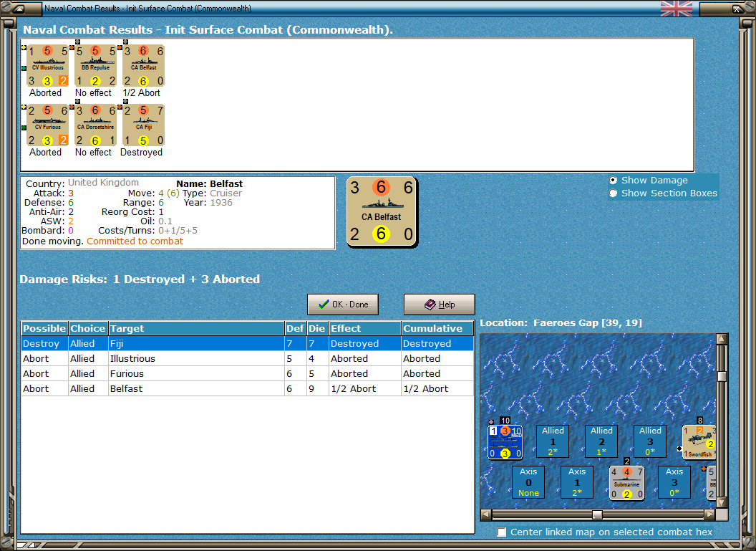Click the large CA Belfast detail counter

[x=382, y=212]
